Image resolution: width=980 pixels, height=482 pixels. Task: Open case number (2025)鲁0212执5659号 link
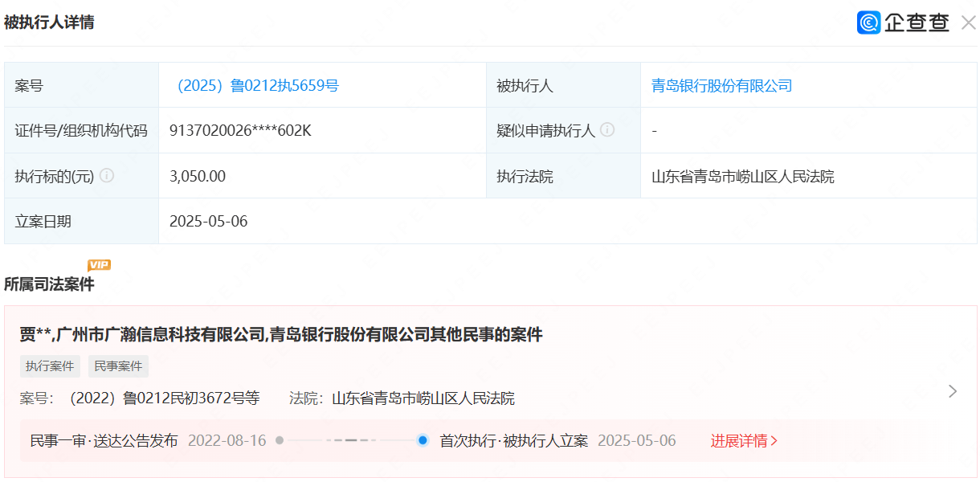[257, 85]
